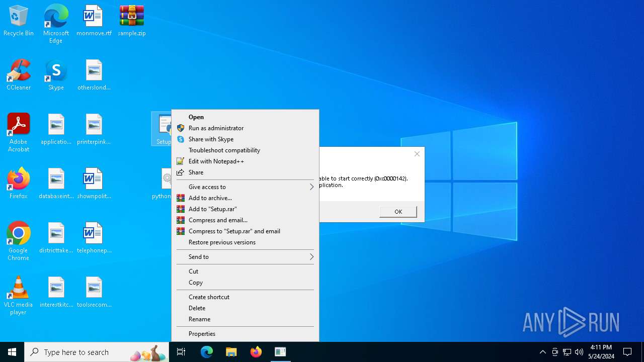The height and width of the screenshot is (362, 644).
Task: Select Troubleshoot compatibility option
Action: click(245, 150)
